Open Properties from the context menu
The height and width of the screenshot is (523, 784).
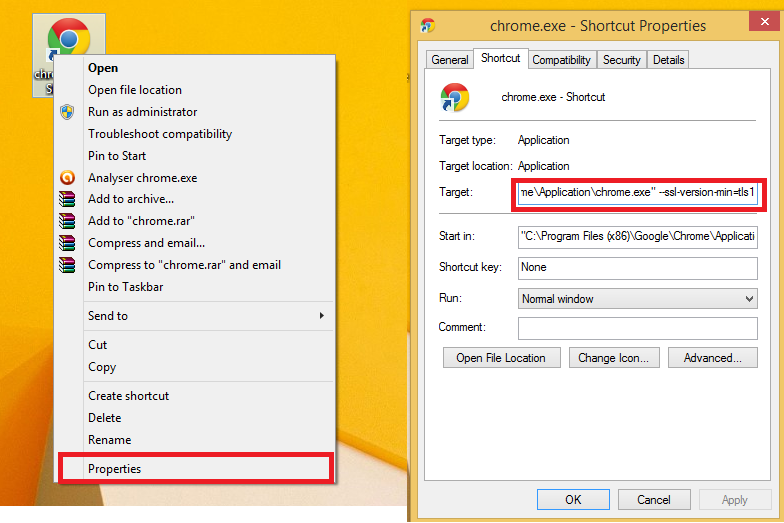point(196,468)
